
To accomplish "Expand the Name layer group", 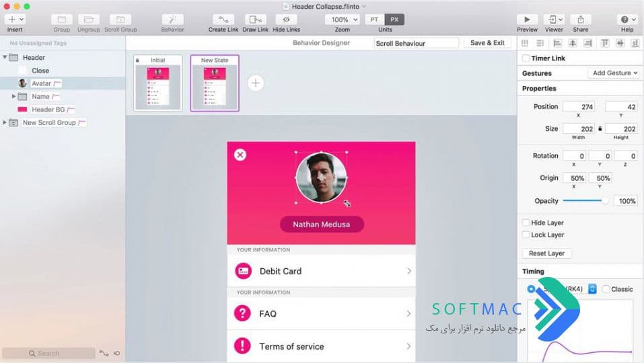I will tap(13, 96).
